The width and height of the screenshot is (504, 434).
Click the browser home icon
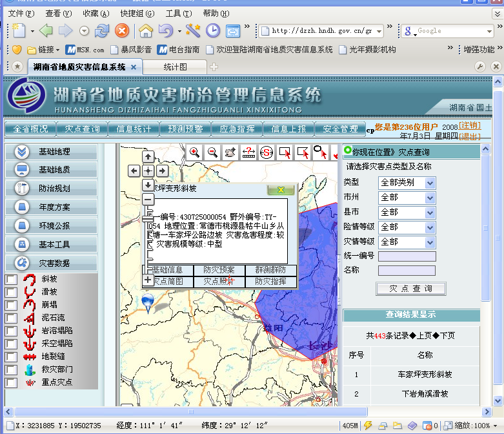pyautogui.click(x=146, y=30)
